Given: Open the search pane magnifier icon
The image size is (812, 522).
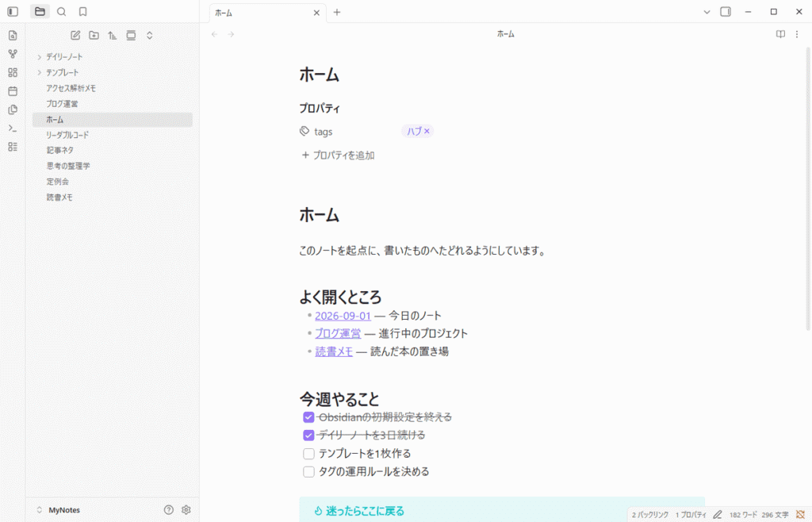Looking at the screenshot, I should (x=62, y=11).
